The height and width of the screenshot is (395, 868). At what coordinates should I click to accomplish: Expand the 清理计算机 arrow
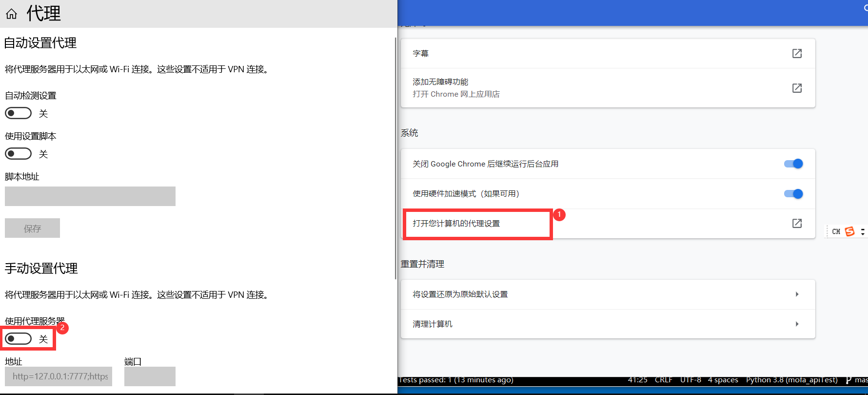(797, 324)
